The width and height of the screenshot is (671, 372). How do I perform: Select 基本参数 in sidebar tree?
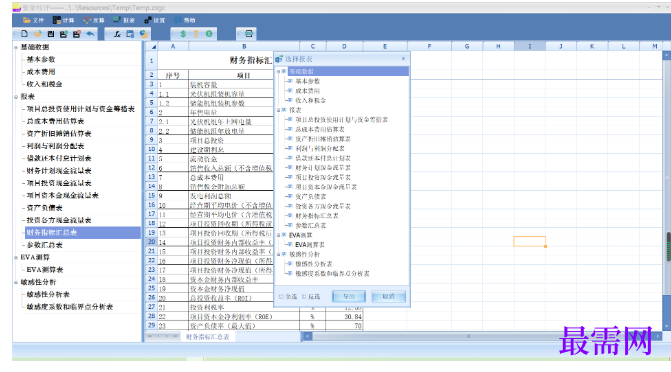[x=41, y=59]
